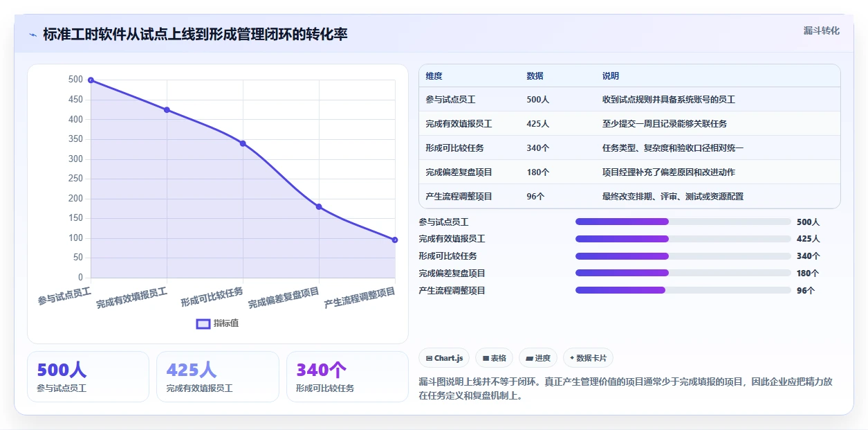Click description 最终改变排期、评审、测试或资源配置
This screenshot has width=868, height=430.
pos(673,197)
